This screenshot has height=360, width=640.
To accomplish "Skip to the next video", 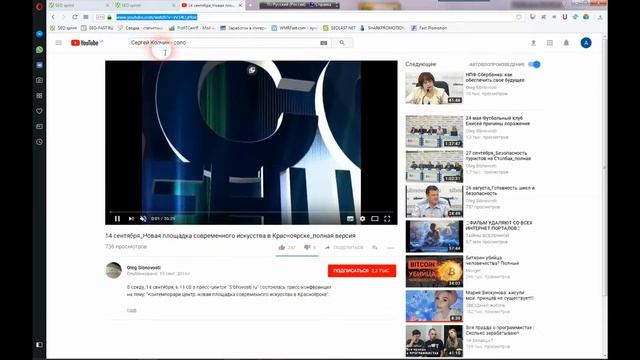I will pos(131,219).
